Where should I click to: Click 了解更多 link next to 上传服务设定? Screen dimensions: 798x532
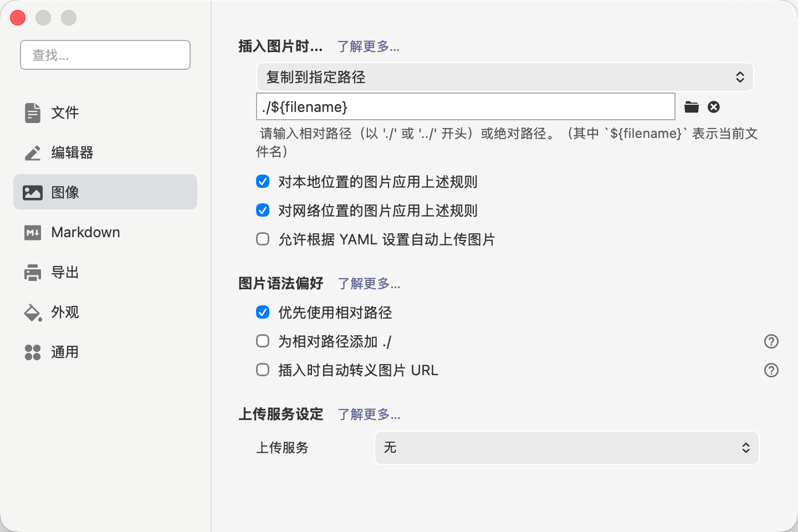coord(369,415)
